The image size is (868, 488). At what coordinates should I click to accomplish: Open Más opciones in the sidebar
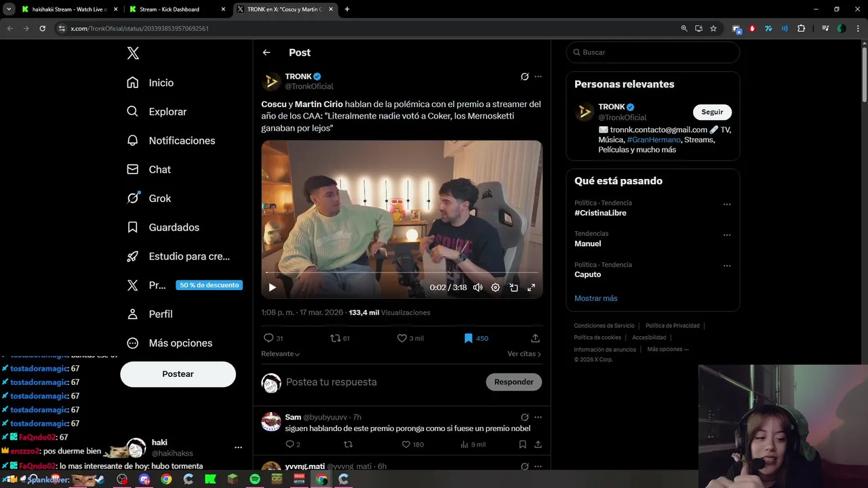click(170, 343)
